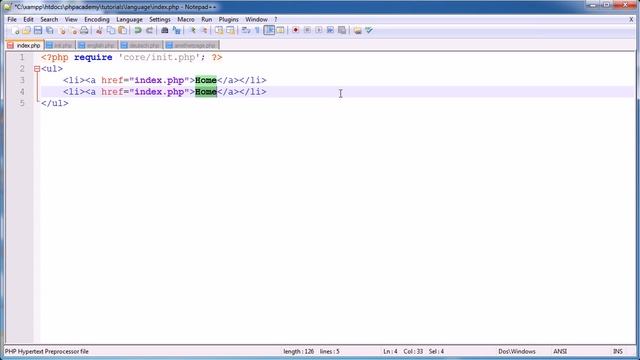640x360 pixels.
Task: Click the 'core/init.php' string
Action: (159, 57)
